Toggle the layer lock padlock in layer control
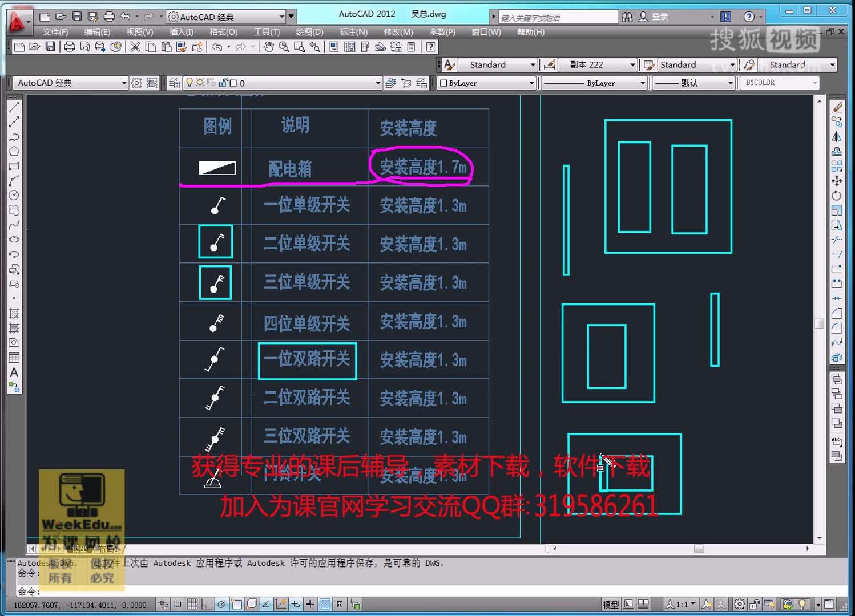 pyautogui.click(x=223, y=83)
